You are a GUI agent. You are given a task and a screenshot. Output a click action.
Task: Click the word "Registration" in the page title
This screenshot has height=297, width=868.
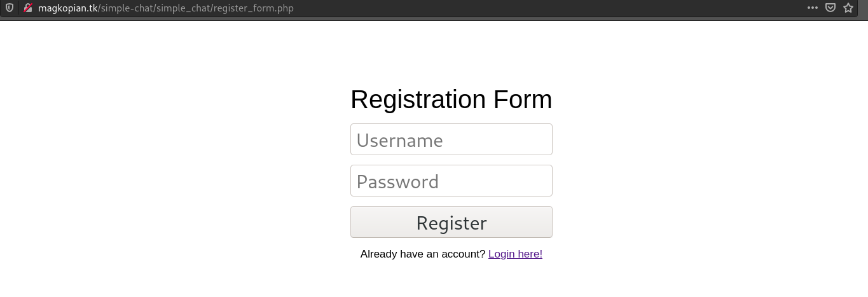pos(418,100)
